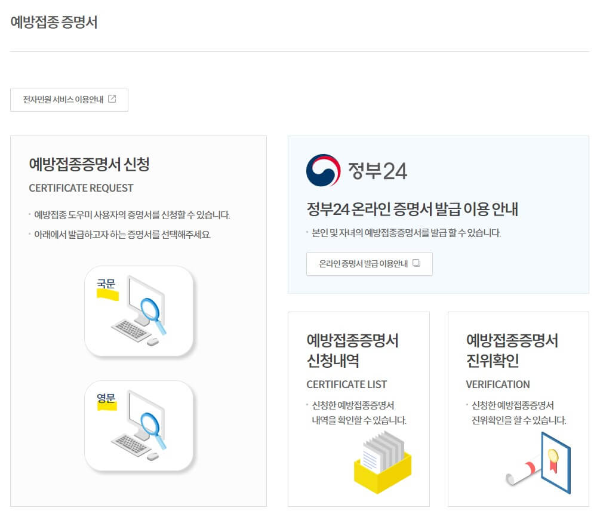Select the 국문 certificate request icon
600x520 pixels.
coord(139,311)
